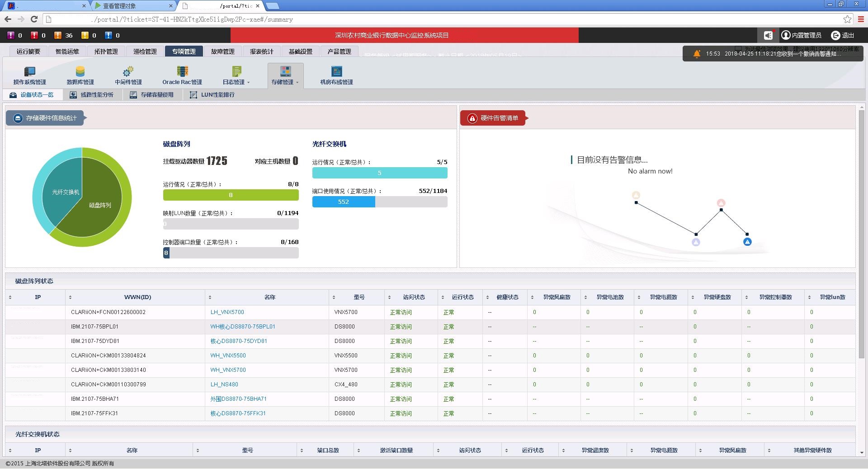Open WH_VNX5500 storage link
This screenshot has height=469, width=868.
coord(228,356)
